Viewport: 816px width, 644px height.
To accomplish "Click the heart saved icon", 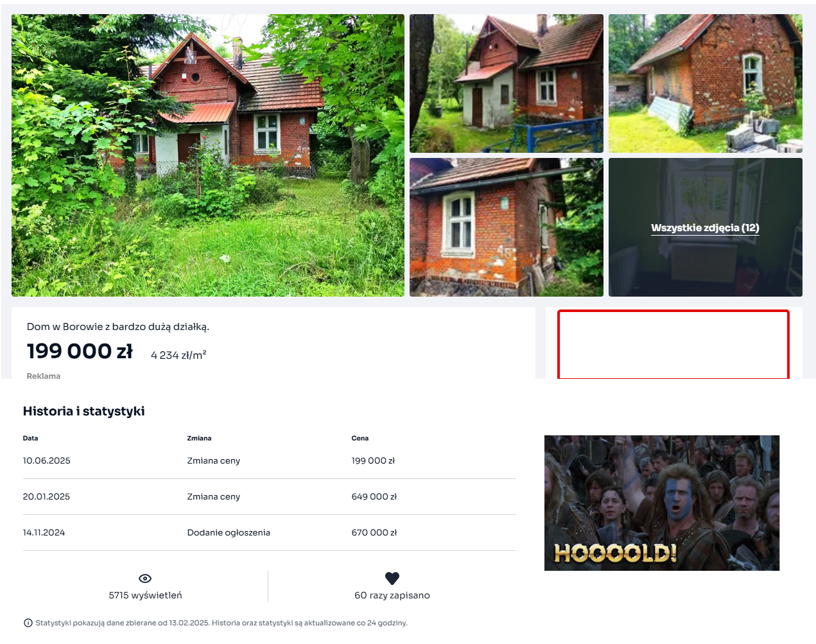I will [392, 579].
